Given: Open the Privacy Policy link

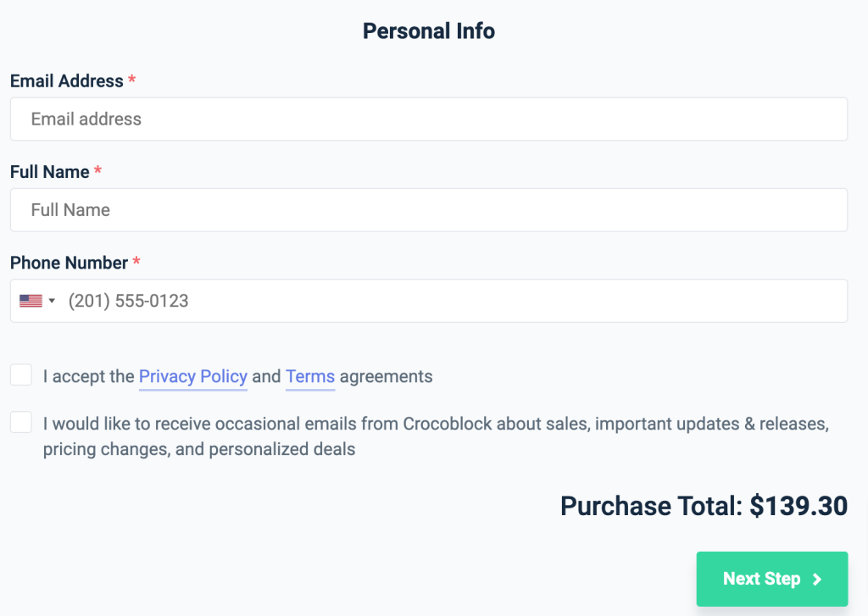Looking at the screenshot, I should 192,376.
